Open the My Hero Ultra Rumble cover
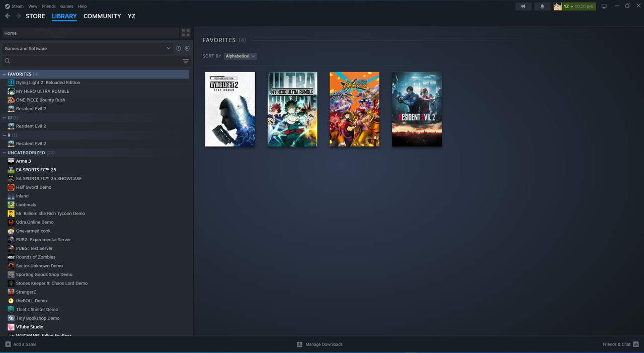This screenshot has width=644, height=353. point(292,109)
